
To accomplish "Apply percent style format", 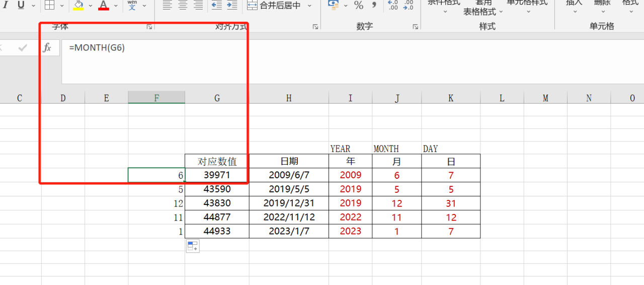I will 359,5.
